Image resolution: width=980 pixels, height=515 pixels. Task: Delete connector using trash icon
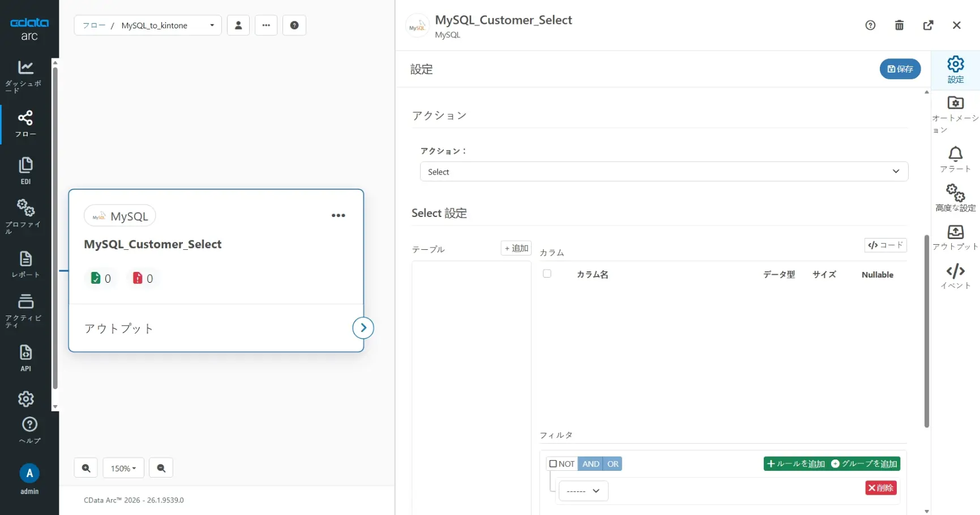[899, 25]
